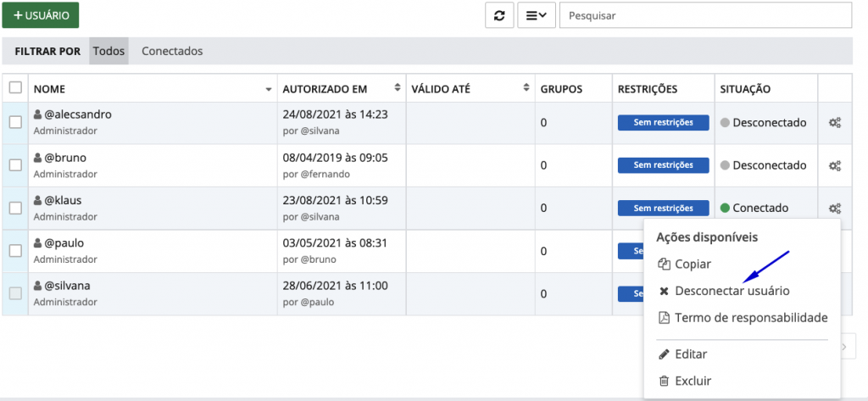Screen dimensions: 868x401
Task: Click the @silvana user name
Action: pyautogui.click(x=67, y=287)
